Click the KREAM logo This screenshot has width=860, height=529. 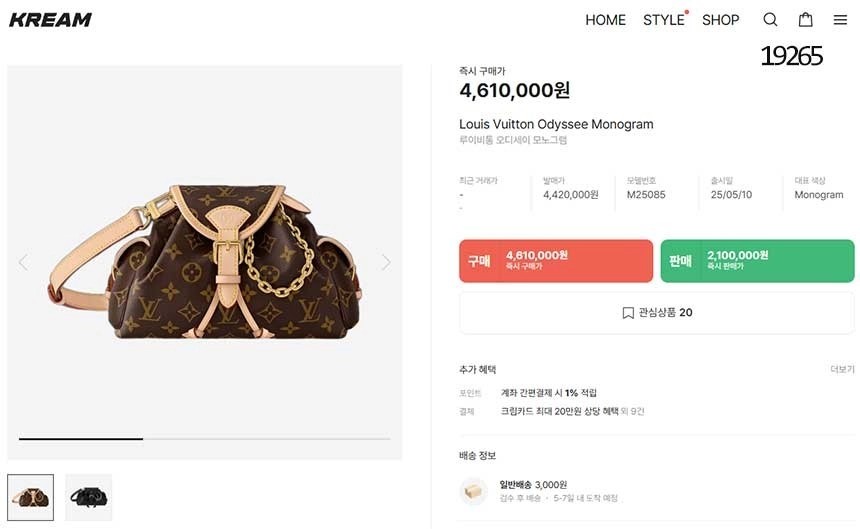point(51,20)
